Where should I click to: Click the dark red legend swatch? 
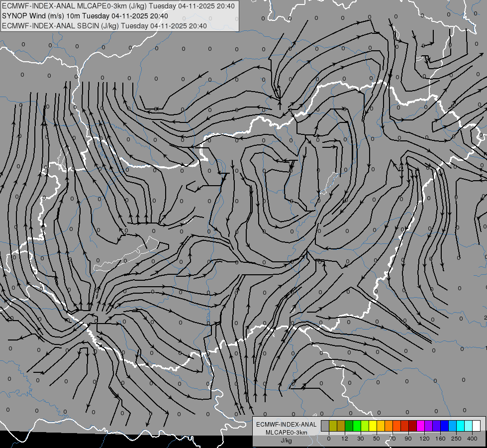tap(412, 426)
